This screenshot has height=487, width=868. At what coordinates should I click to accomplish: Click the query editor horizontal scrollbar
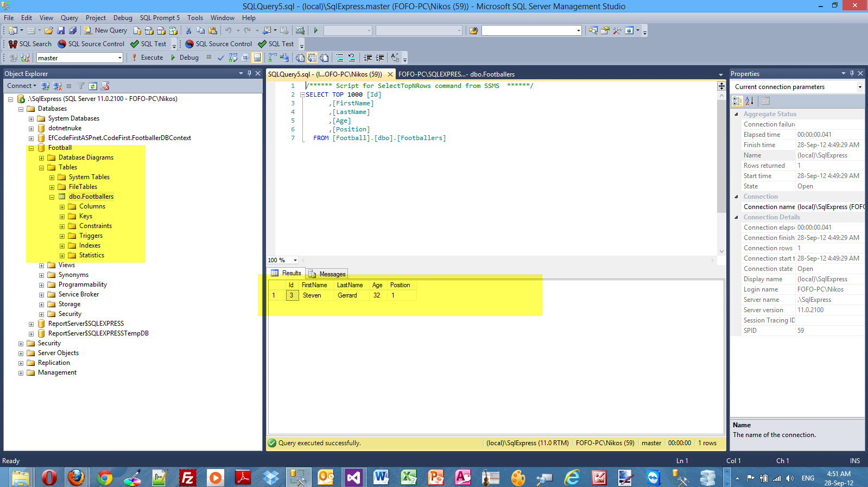(x=507, y=260)
